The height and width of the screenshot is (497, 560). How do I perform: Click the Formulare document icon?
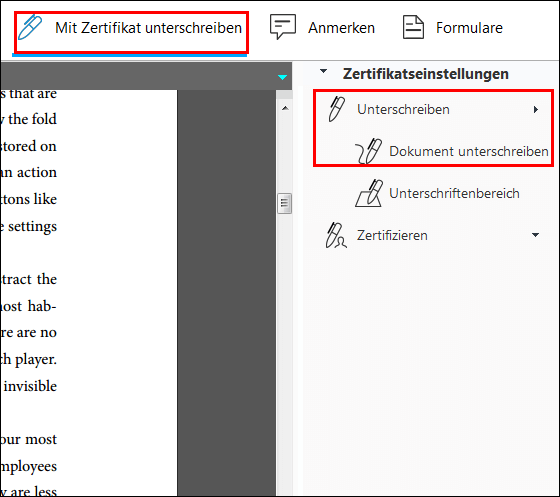click(413, 27)
